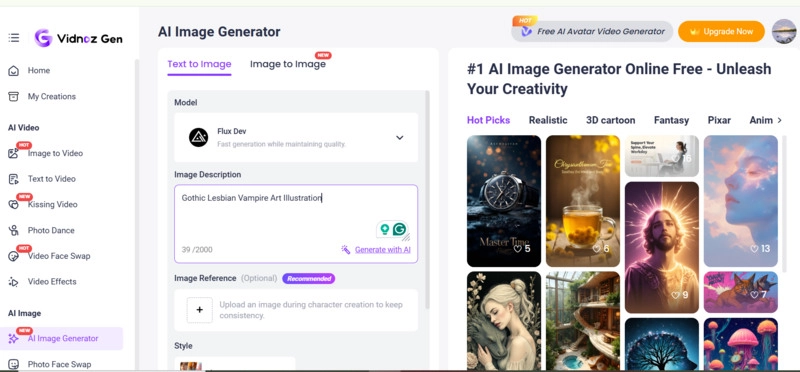Open the Flux Dev model dropdown

point(296,138)
